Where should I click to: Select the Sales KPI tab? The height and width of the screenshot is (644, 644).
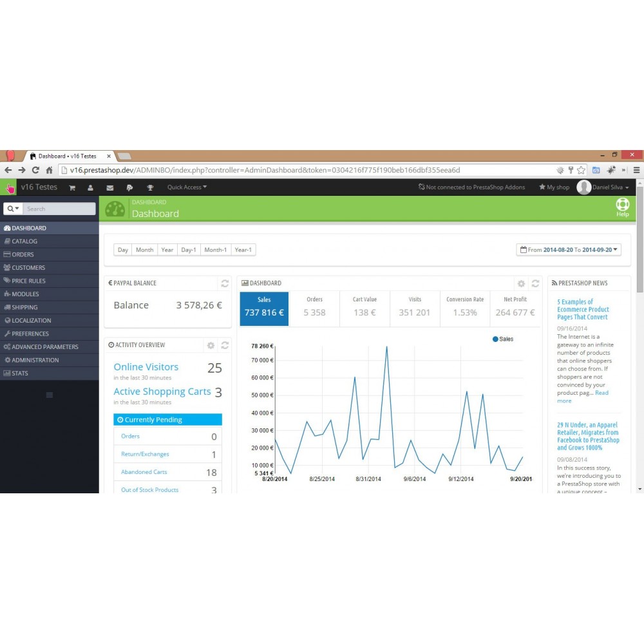[264, 309]
